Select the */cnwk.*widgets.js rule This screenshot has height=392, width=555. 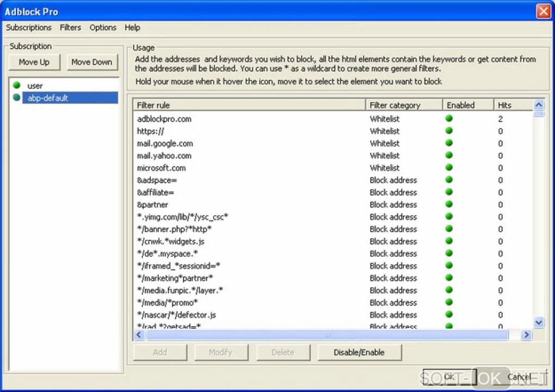pyautogui.click(x=171, y=241)
